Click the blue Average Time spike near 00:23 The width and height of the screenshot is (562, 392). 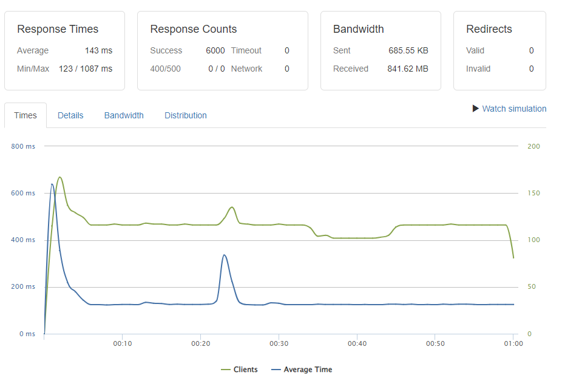tap(224, 255)
